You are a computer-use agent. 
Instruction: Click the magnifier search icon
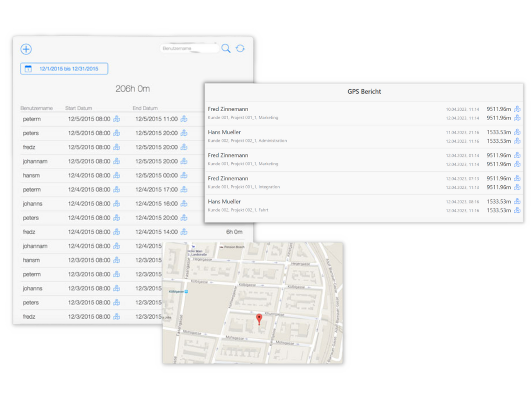coord(226,48)
